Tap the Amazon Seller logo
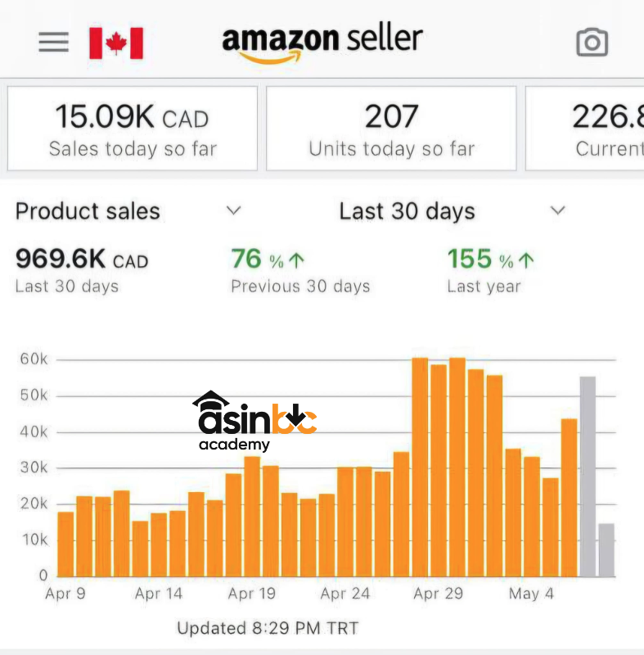This screenshot has width=644, height=655. click(x=322, y=43)
